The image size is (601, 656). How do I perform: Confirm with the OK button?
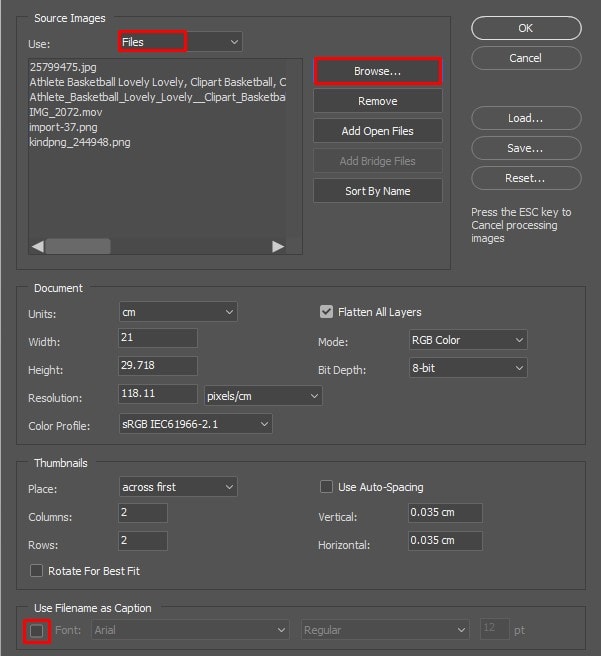coord(526,28)
